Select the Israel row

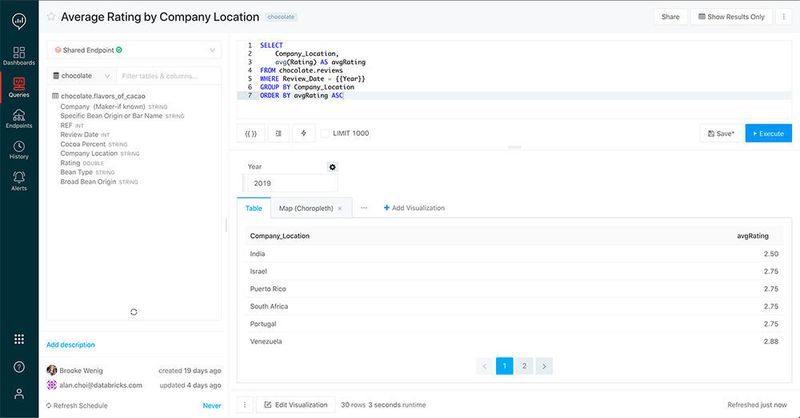coord(514,271)
